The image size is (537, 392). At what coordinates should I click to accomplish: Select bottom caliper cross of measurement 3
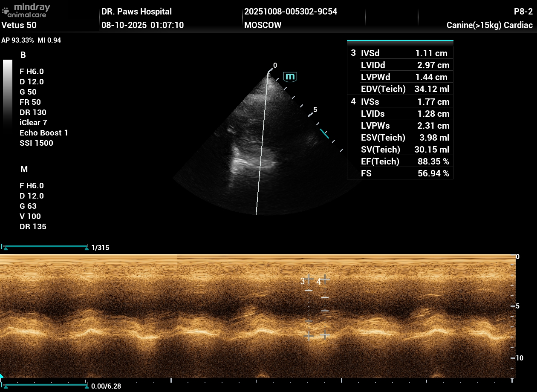(309, 336)
